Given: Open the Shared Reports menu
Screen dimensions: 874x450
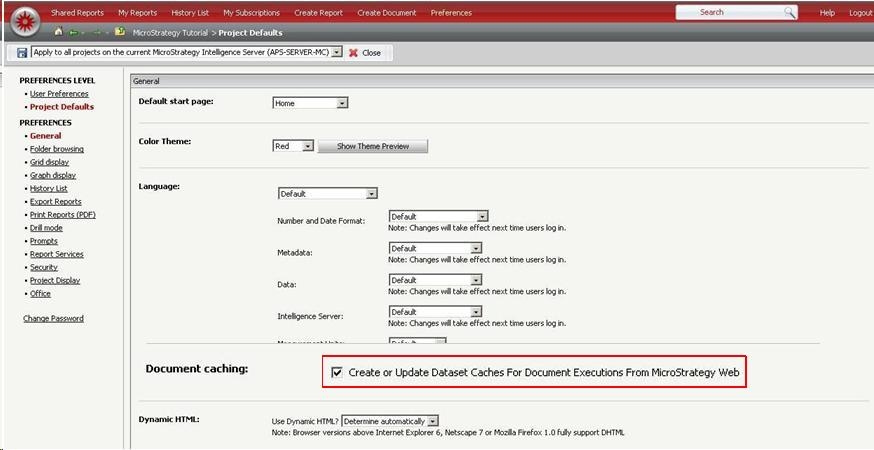Looking at the screenshot, I should click(x=77, y=13).
